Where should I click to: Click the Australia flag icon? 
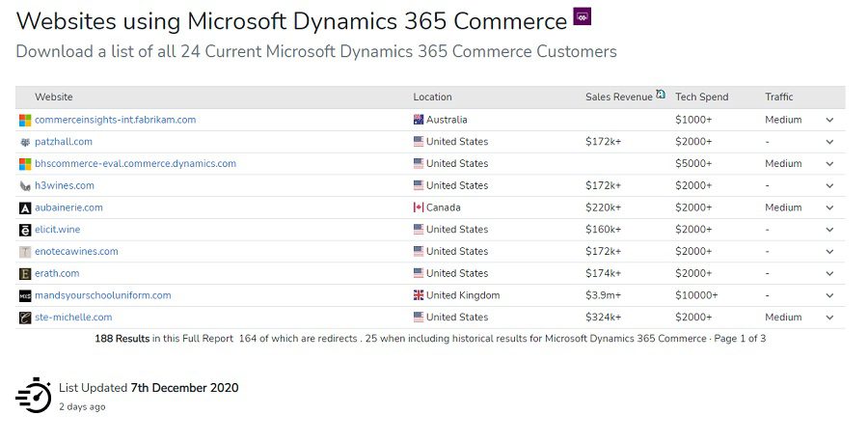click(x=419, y=120)
